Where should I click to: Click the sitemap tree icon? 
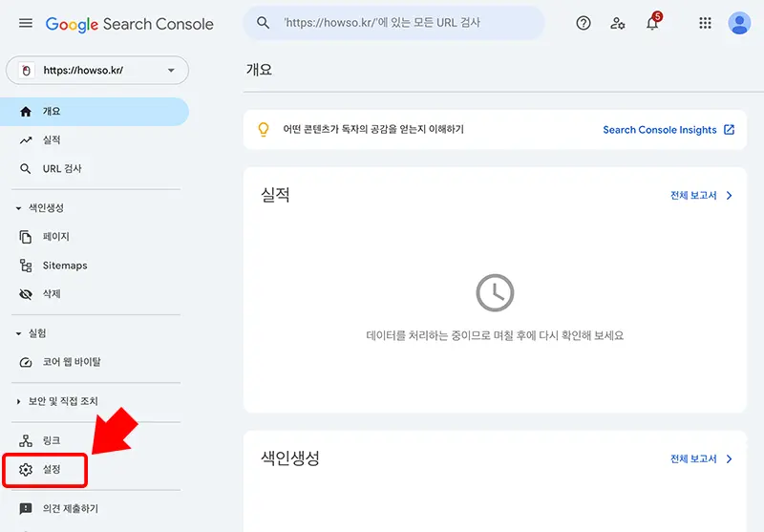coord(26,266)
